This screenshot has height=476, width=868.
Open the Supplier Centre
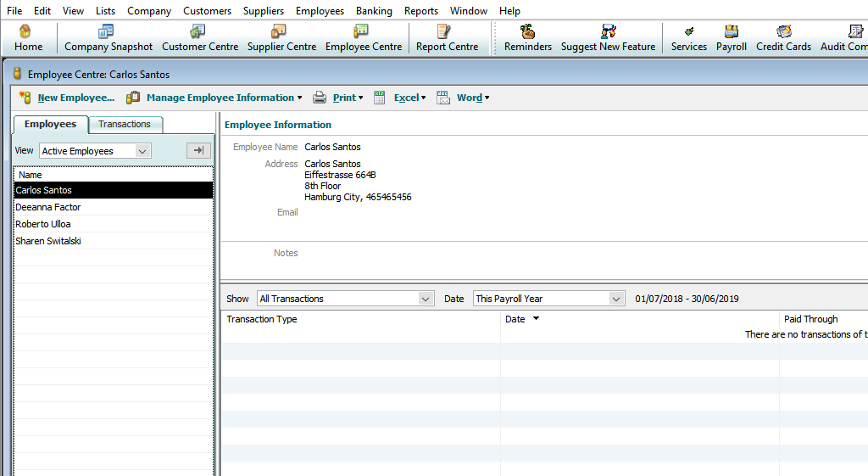[281, 38]
